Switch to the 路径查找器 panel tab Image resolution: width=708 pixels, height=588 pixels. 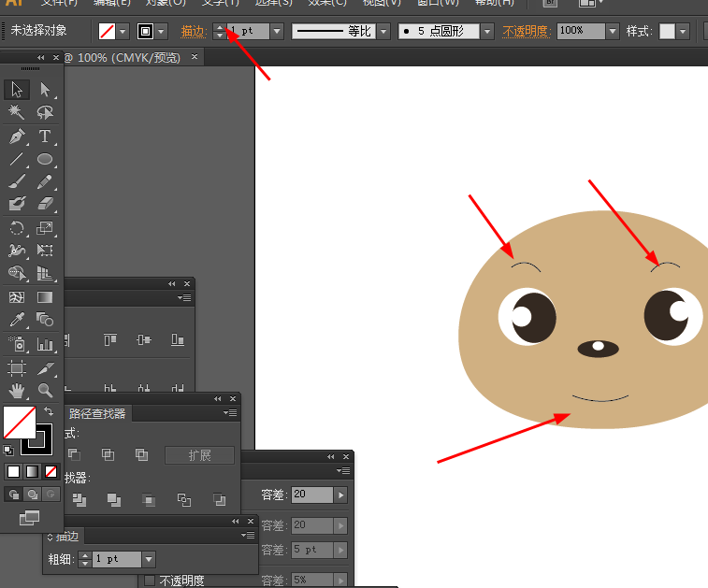(x=97, y=413)
